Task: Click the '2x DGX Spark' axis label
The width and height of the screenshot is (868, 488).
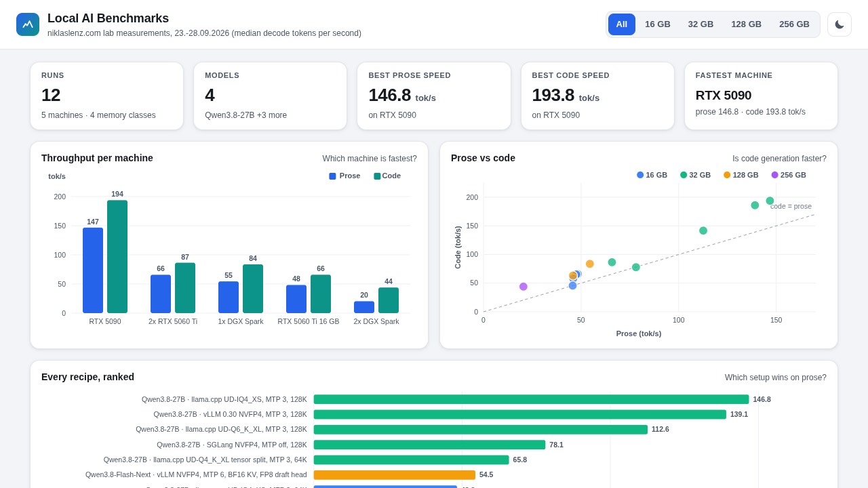Action: coord(376,321)
